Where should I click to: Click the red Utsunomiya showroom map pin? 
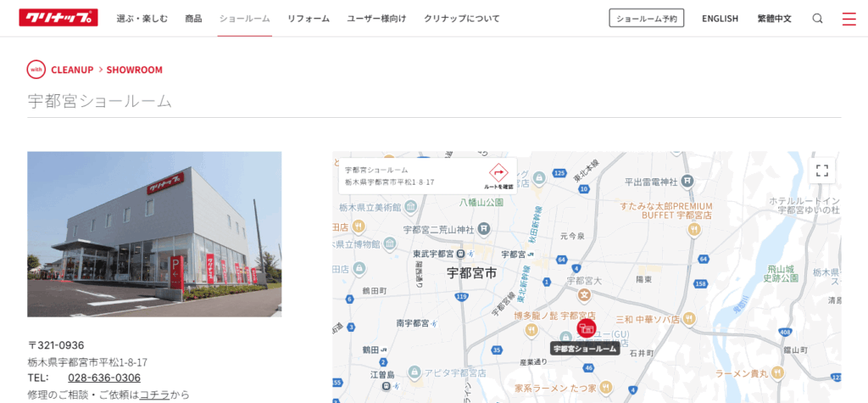pyautogui.click(x=586, y=328)
